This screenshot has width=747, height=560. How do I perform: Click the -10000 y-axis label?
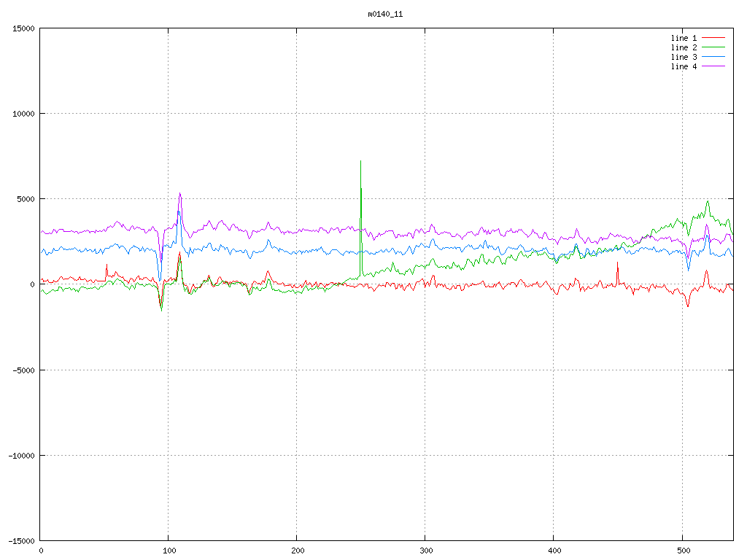click(21, 456)
